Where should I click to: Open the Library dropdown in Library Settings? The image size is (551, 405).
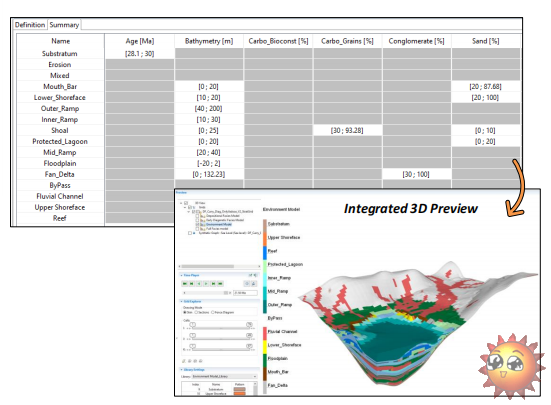coord(224,377)
